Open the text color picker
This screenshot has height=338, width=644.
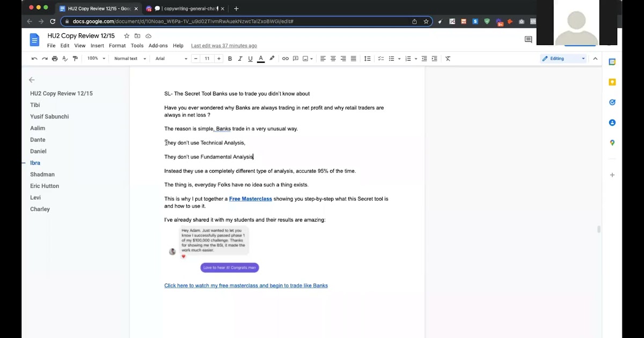(x=261, y=58)
